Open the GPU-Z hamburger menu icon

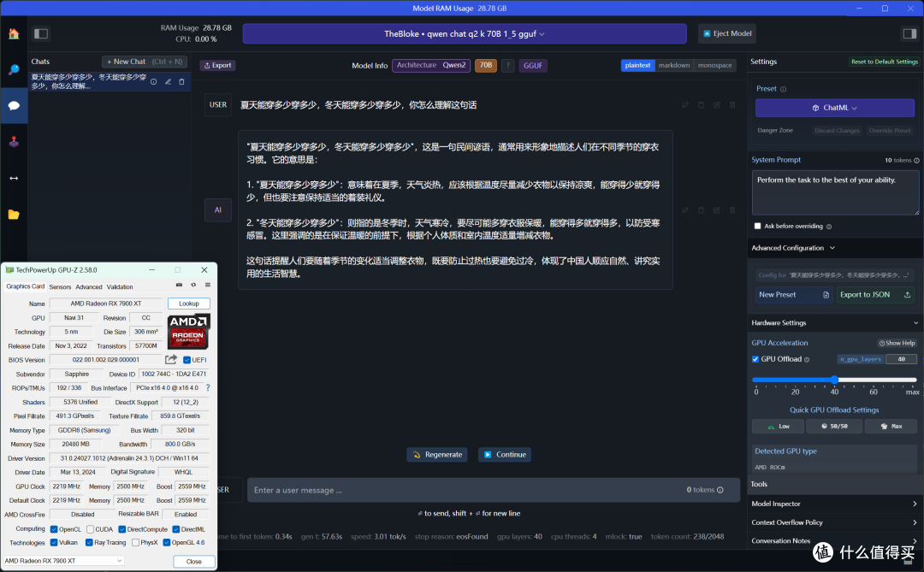pos(207,285)
